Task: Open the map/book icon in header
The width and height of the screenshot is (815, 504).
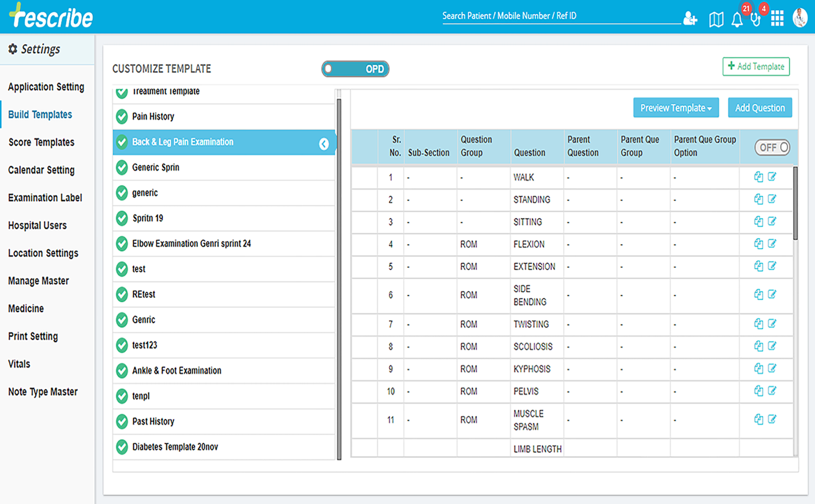Action: pyautogui.click(x=716, y=20)
